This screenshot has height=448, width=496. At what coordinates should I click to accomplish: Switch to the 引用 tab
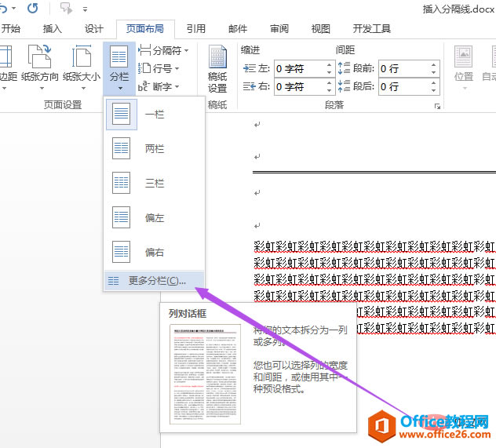point(196,29)
